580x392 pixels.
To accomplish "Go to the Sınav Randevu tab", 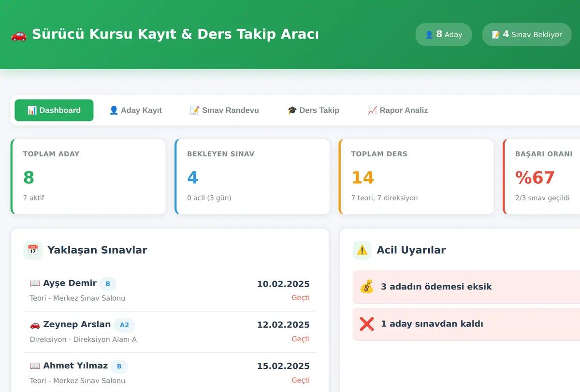I will coord(224,110).
